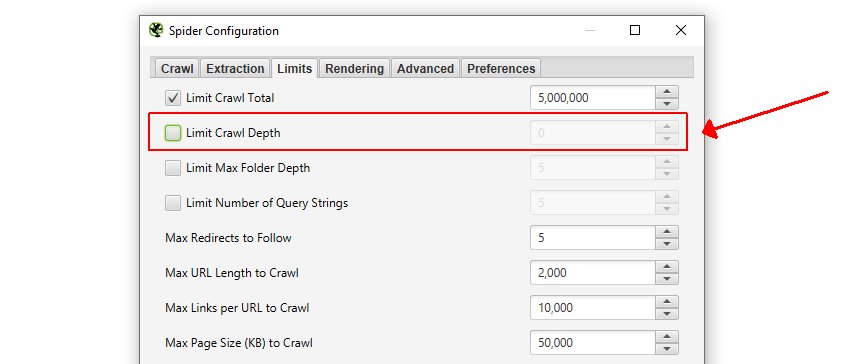Select the Limits tab

click(x=294, y=68)
